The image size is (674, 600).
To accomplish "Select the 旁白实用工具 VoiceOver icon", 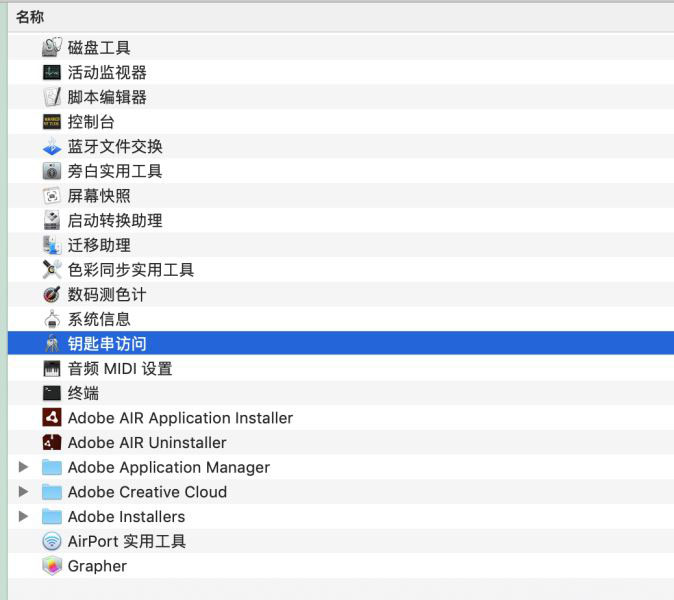I will point(52,171).
